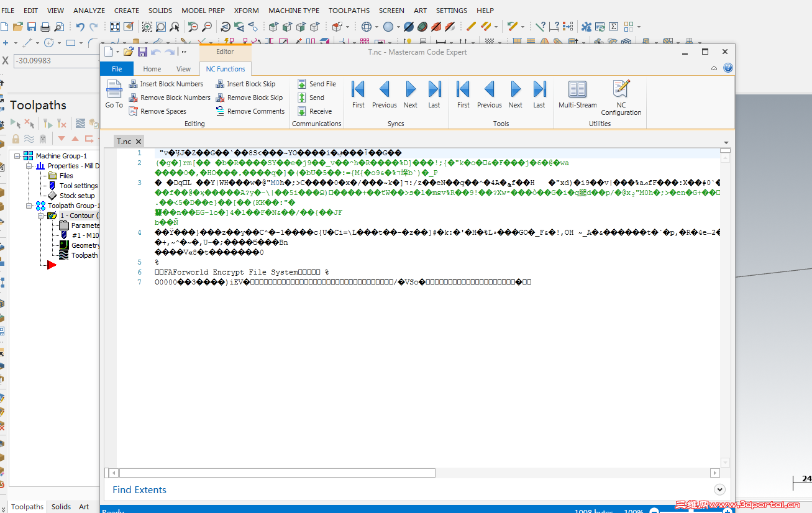
Task: Switch to Art tab at panel bottom
Action: [84, 507]
